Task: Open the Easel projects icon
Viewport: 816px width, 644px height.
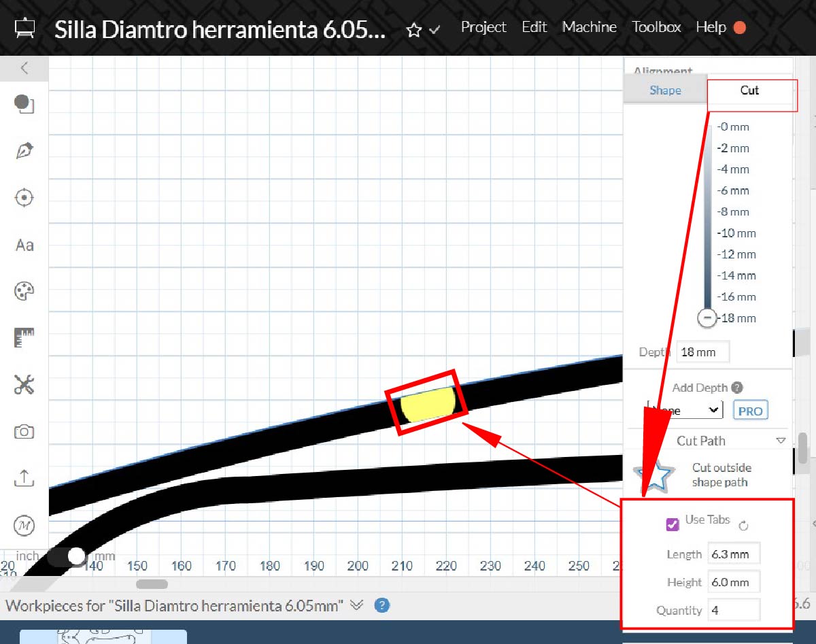Action: 24,29
